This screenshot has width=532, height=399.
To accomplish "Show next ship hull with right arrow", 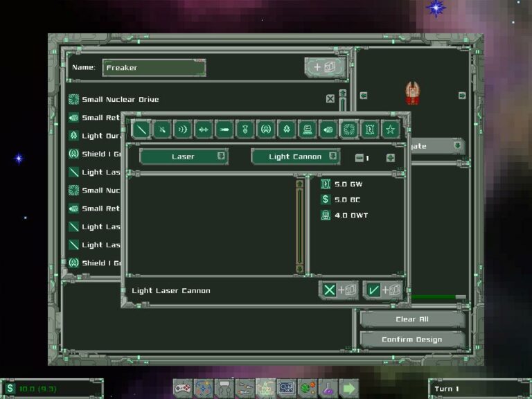I will pyautogui.click(x=462, y=96).
